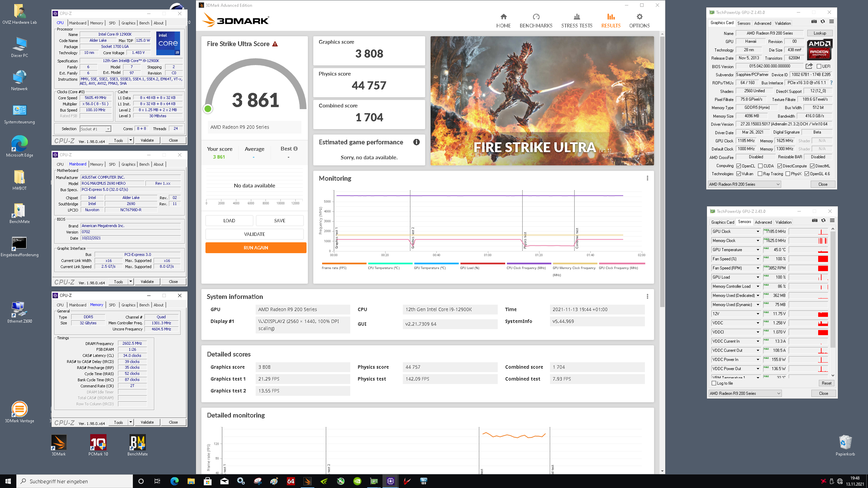Switch to Sensors tab in upper GPU-Z window
868x488 pixels.
coord(744,23)
